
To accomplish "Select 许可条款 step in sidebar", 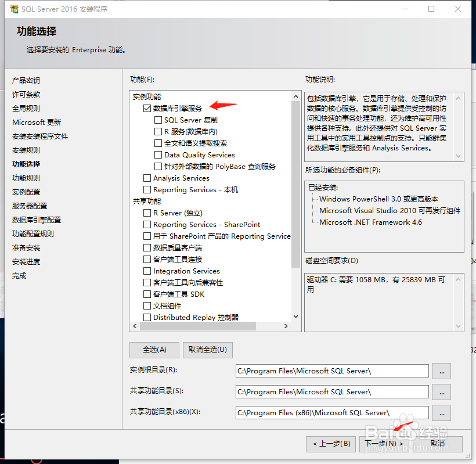I will point(26,95).
